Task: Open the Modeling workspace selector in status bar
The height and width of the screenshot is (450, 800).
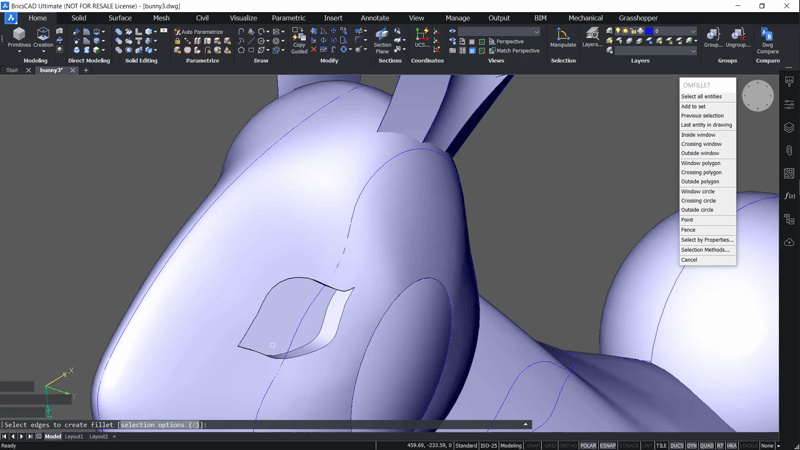Action: tap(511, 445)
